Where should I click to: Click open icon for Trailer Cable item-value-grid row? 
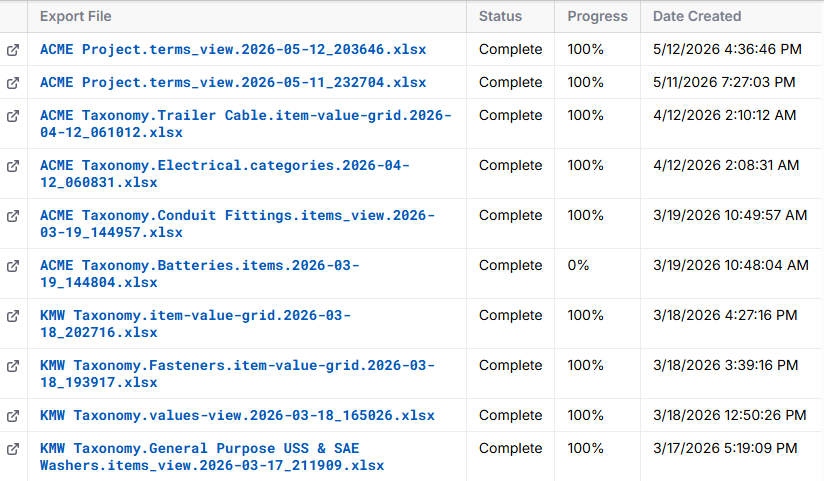click(13, 116)
